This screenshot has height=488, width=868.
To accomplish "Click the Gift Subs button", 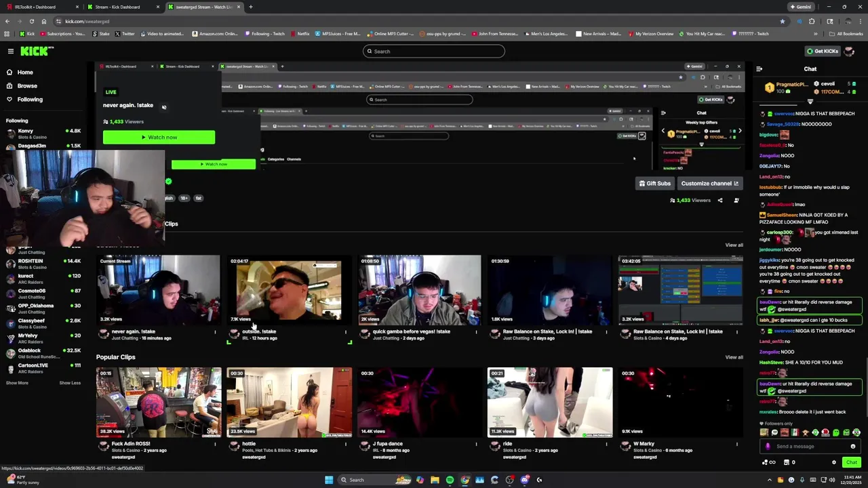I will 654,184.
